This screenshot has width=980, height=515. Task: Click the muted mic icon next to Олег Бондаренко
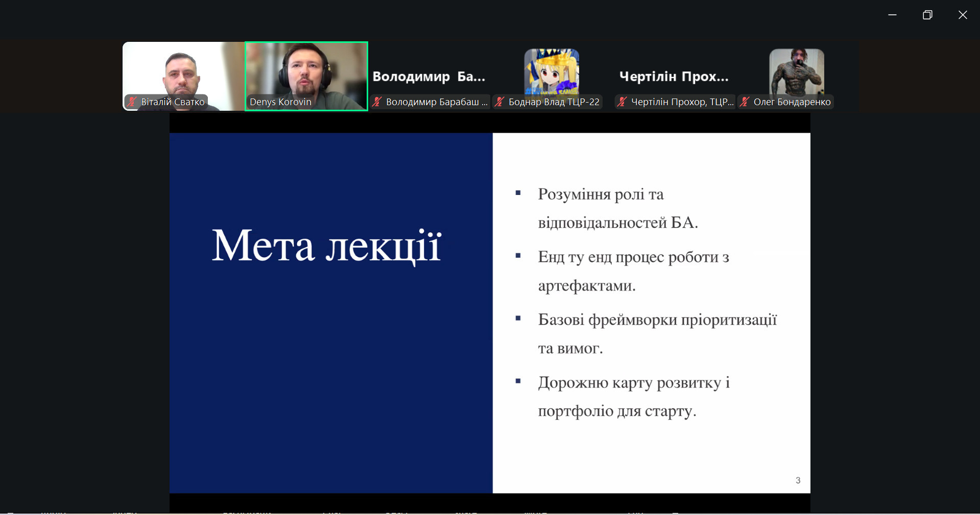tap(745, 102)
